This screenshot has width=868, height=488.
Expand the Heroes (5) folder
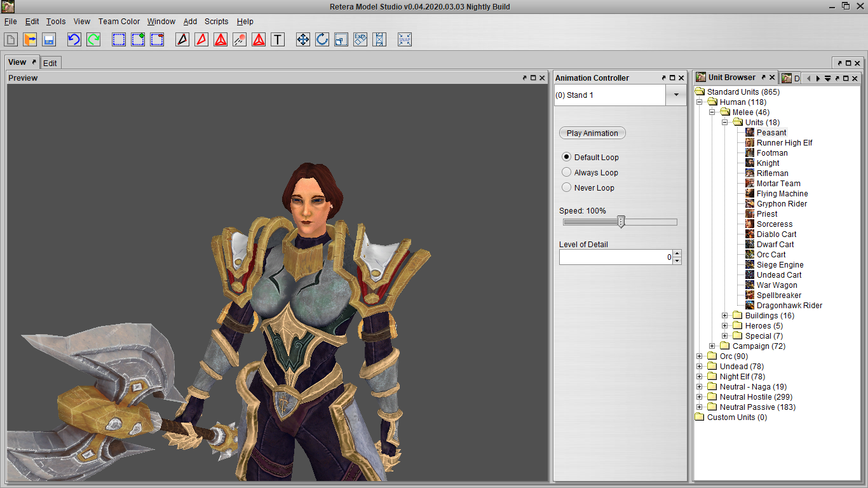725,326
